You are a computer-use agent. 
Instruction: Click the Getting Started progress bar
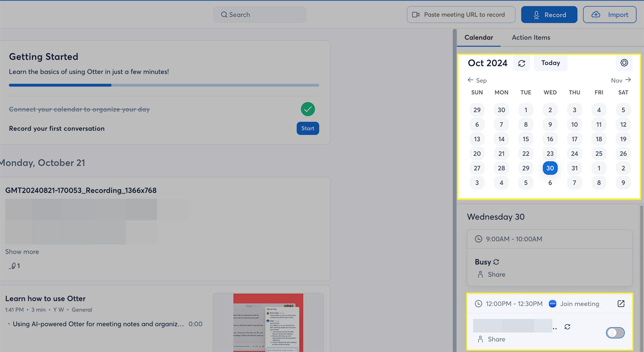pyautogui.click(x=164, y=85)
